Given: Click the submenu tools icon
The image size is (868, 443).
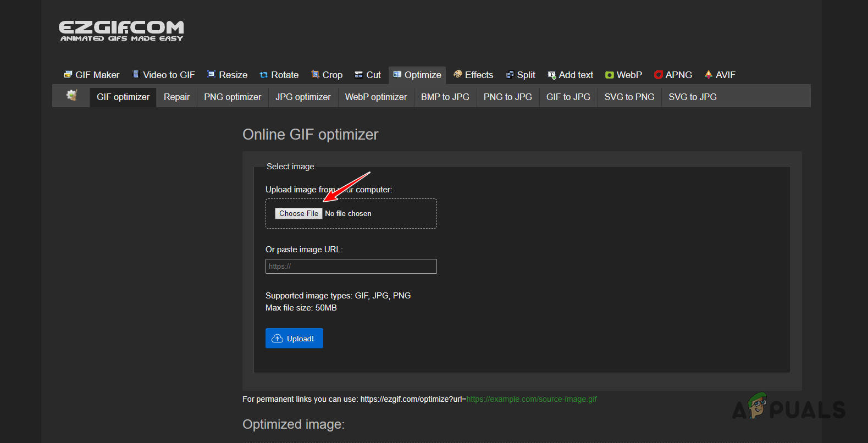Looking at the screenshot, I should 71,95.
